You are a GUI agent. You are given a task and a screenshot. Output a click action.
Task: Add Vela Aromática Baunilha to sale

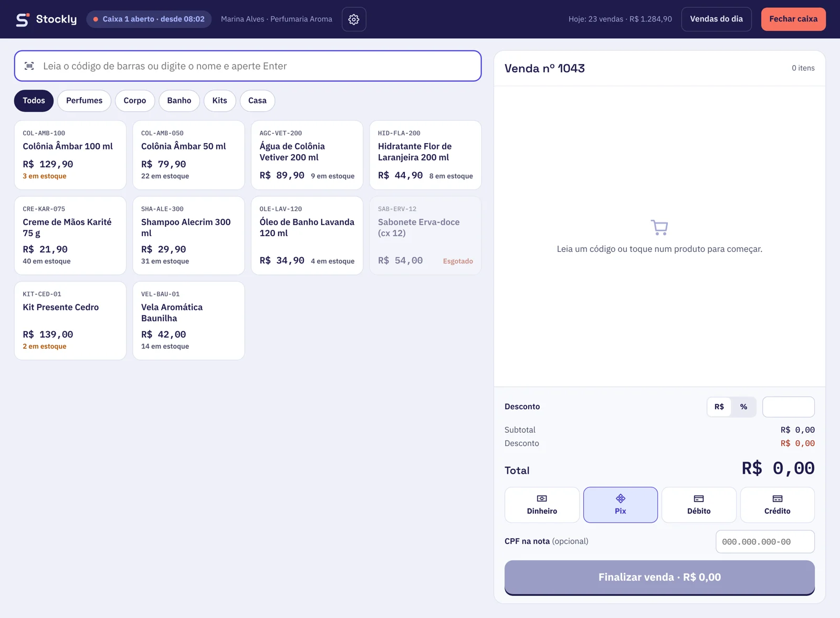tap(188, 321)
